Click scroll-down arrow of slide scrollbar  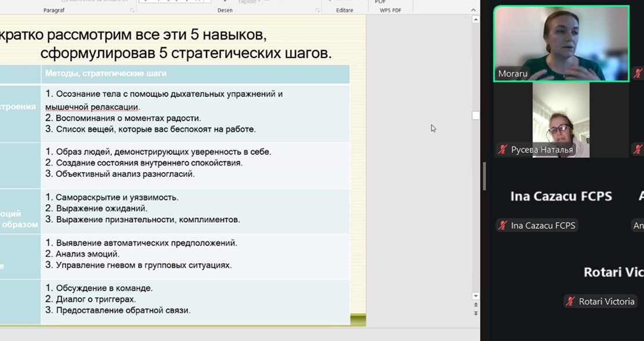[x=476, y=296]
